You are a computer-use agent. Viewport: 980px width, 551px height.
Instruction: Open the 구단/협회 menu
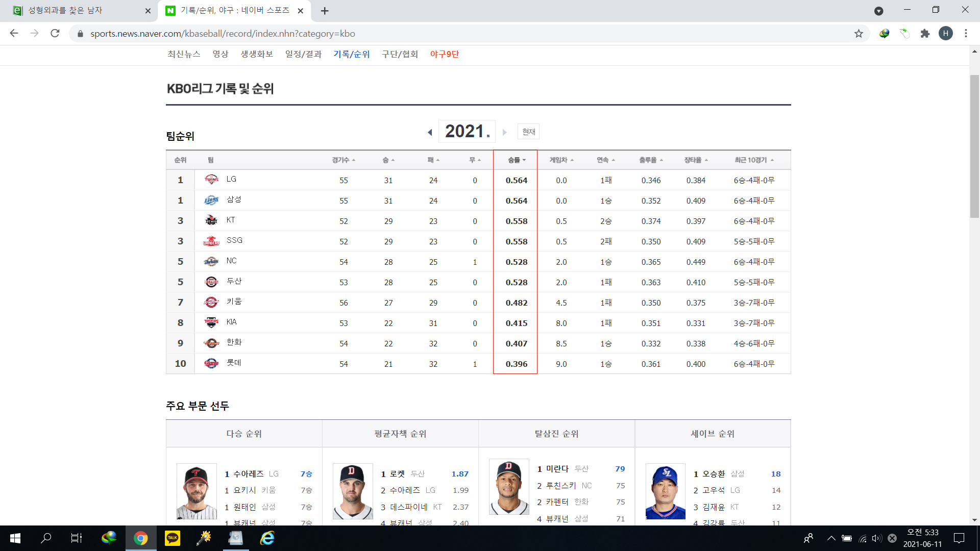pos(400,54)
